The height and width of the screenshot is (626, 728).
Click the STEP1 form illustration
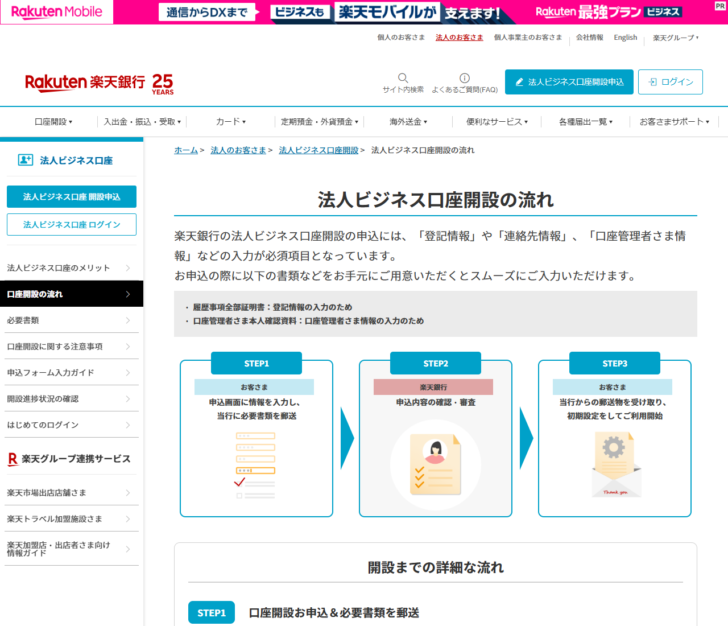click(x=255, y=465)
